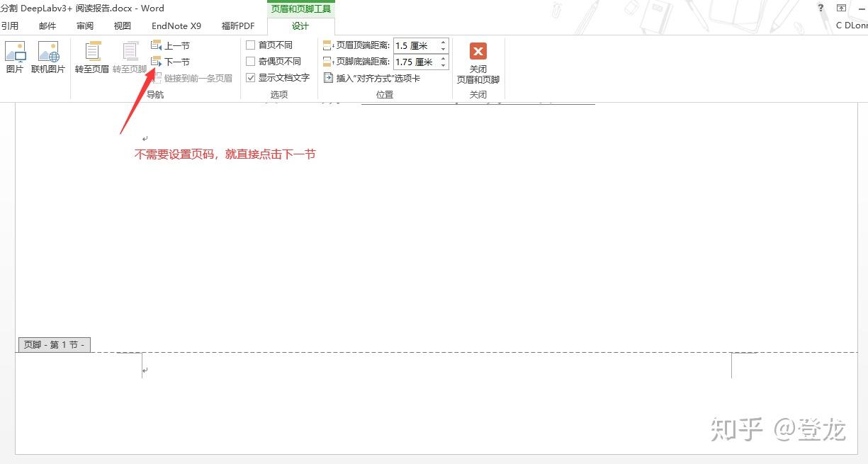Uncheck 显示文档文字 checkbox

250,78
